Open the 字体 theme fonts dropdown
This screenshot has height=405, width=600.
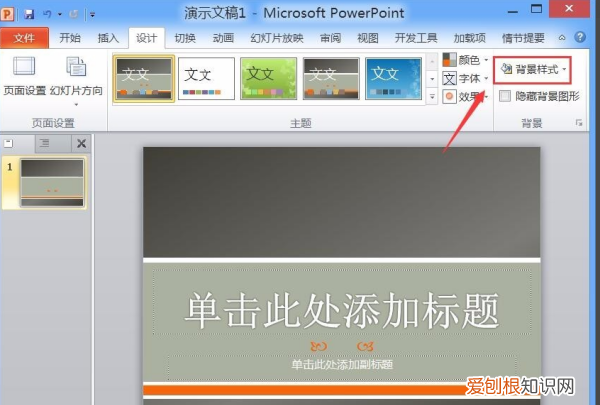click(x=466, y=78)
